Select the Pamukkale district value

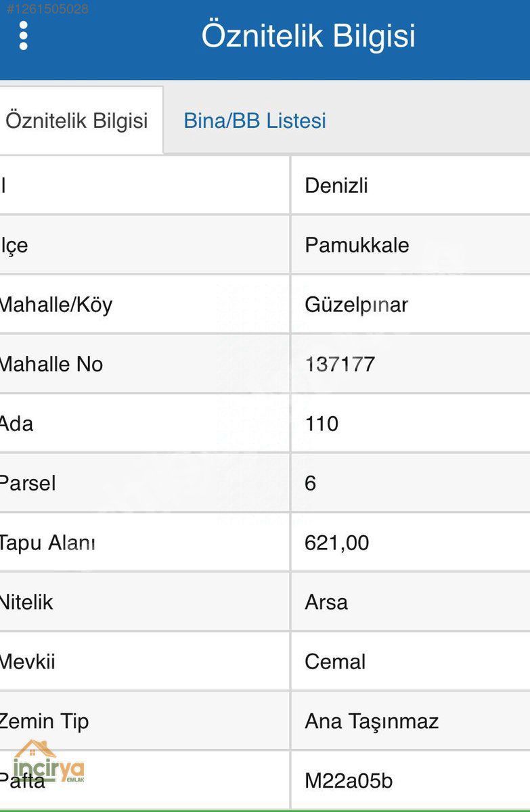pos(357,245)
